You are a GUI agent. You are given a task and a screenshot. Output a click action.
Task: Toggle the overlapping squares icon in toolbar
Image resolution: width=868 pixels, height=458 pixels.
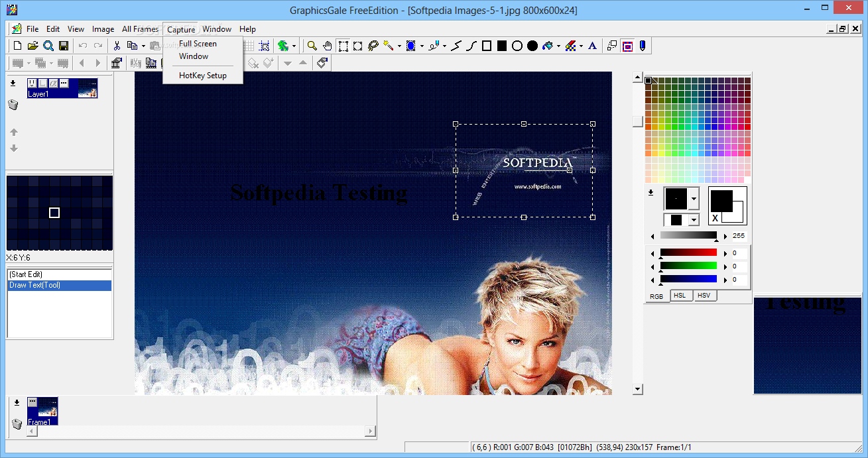click(612, 46)
